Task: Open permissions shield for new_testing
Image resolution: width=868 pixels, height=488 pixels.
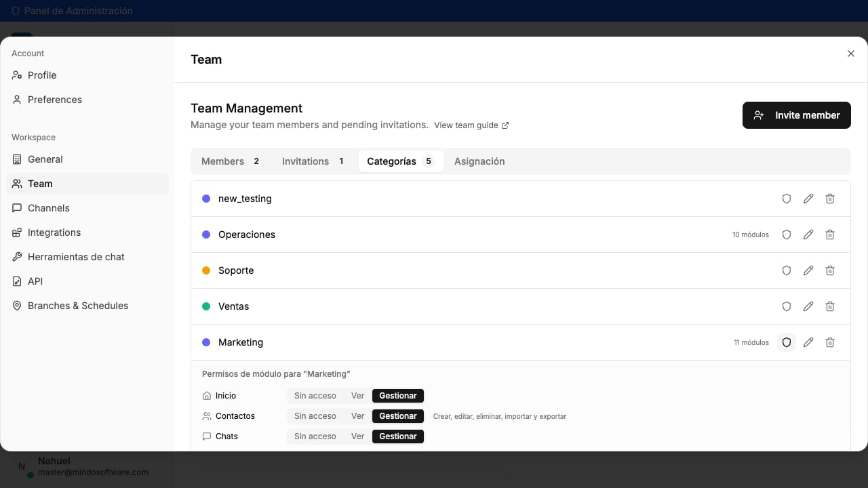Action: click(787, 199)
